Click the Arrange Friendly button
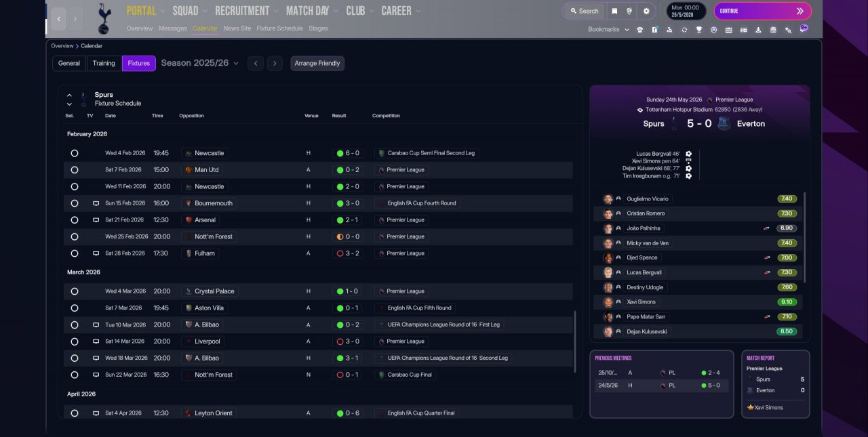This screenshot has width=868, height=437. pyautogui.click(x=317, y=63)
